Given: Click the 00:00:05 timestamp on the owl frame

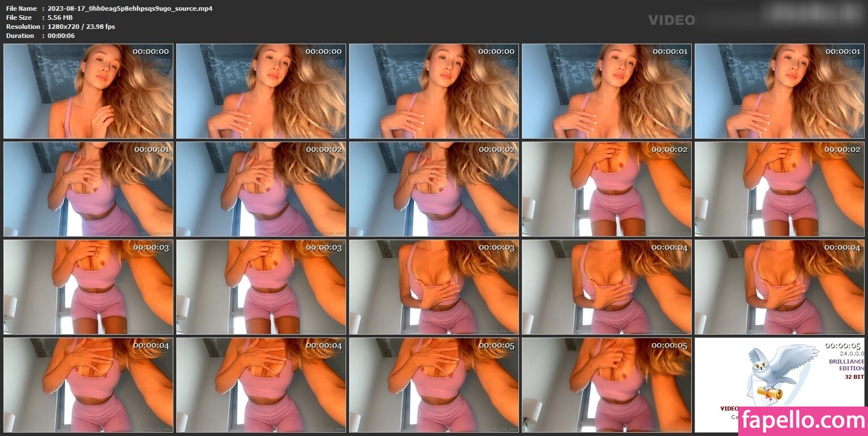Looking at the screenshot, I should point(842,345).
